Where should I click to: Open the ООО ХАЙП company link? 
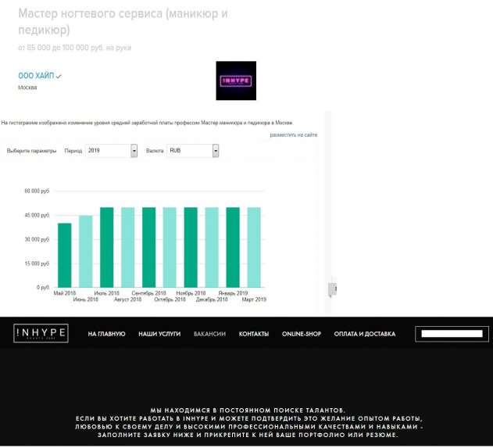point(35,76)
